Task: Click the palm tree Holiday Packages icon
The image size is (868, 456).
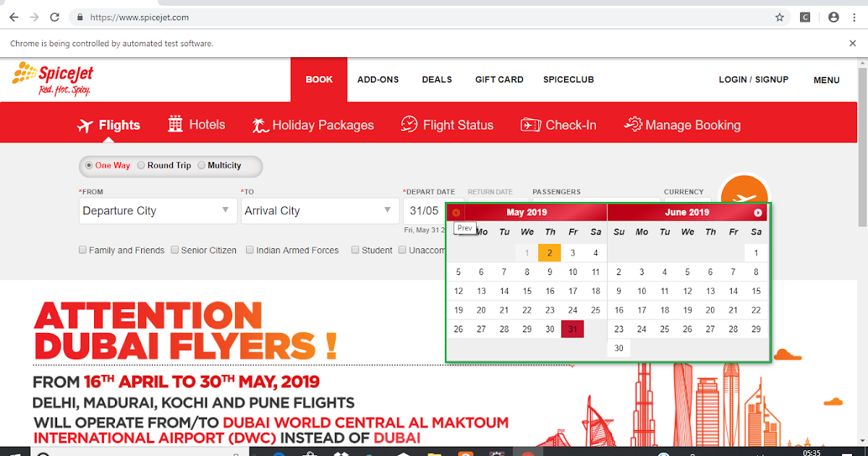Action: pyautogui.click(x=260, y=125)
